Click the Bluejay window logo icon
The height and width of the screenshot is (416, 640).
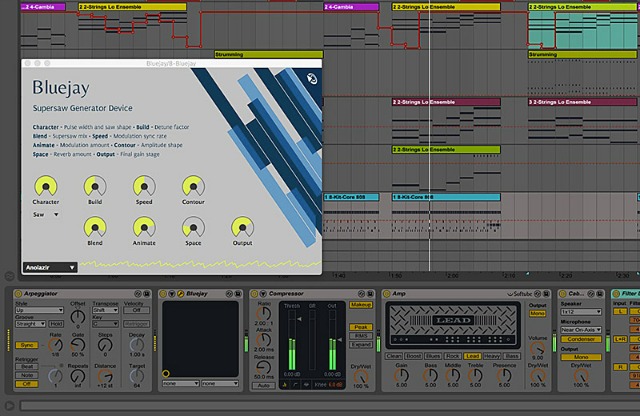point(311,78)
